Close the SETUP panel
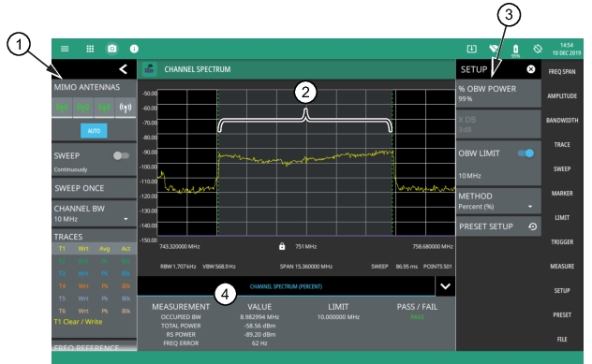 pos(531,69)
